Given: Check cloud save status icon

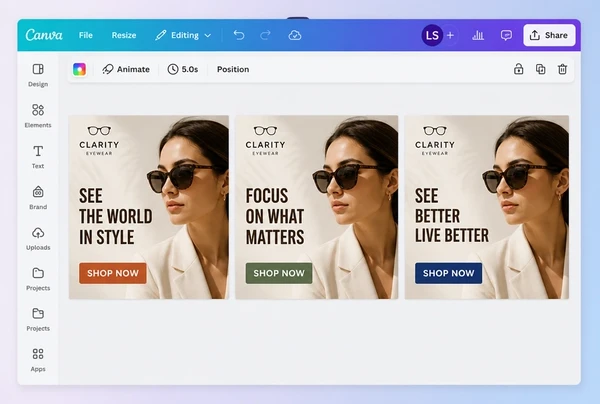Looking at the screenshot, I should point(295,35).
